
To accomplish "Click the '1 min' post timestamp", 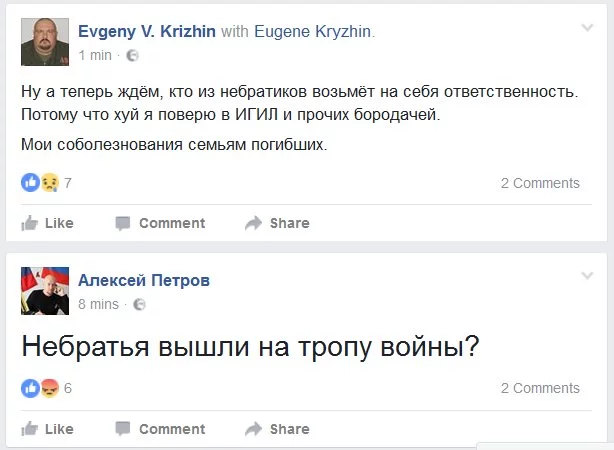I will (95, 55).
